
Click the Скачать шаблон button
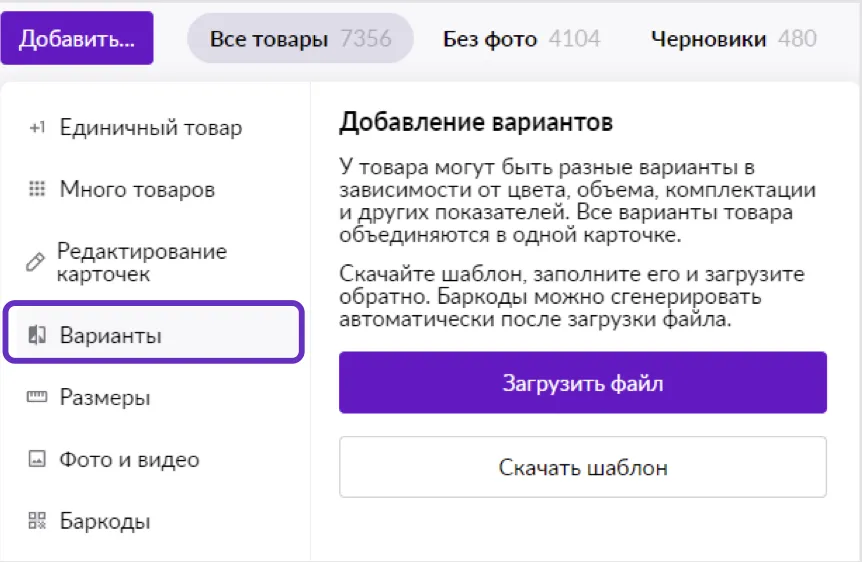[x=582, y=467]
